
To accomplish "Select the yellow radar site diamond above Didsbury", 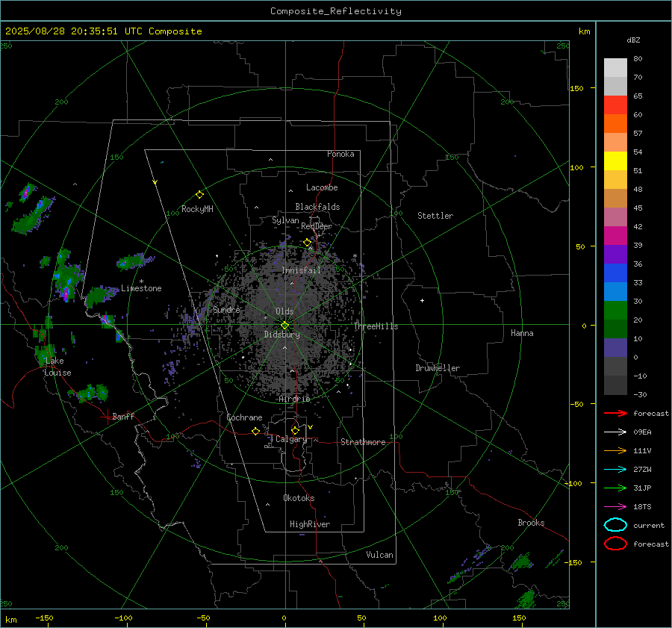I will tap(284, 325).
